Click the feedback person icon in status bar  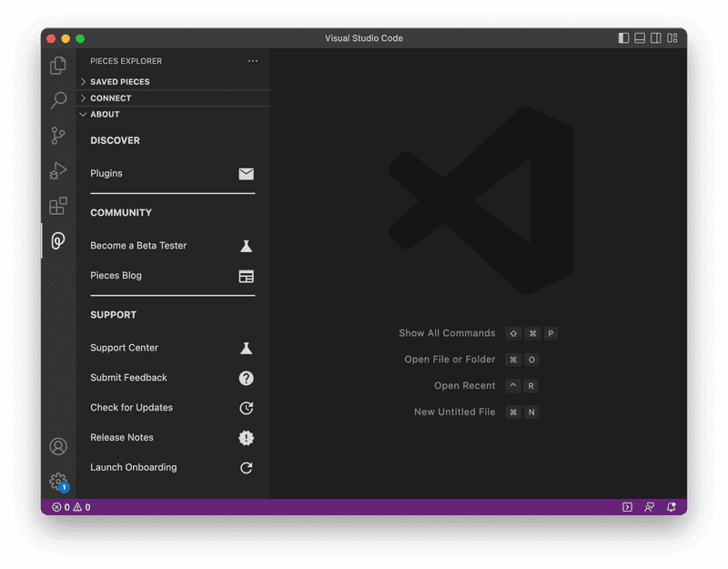pos(649,507)
